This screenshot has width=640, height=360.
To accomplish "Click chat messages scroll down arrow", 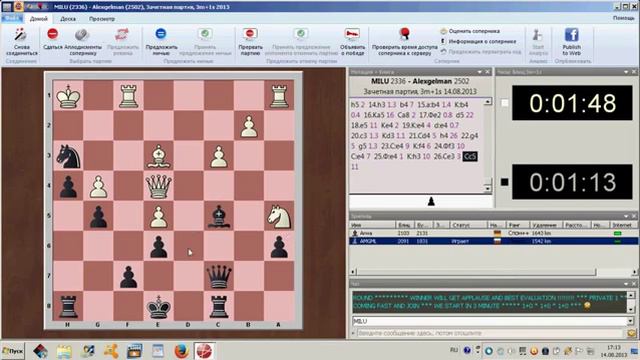I will [631, 310].
